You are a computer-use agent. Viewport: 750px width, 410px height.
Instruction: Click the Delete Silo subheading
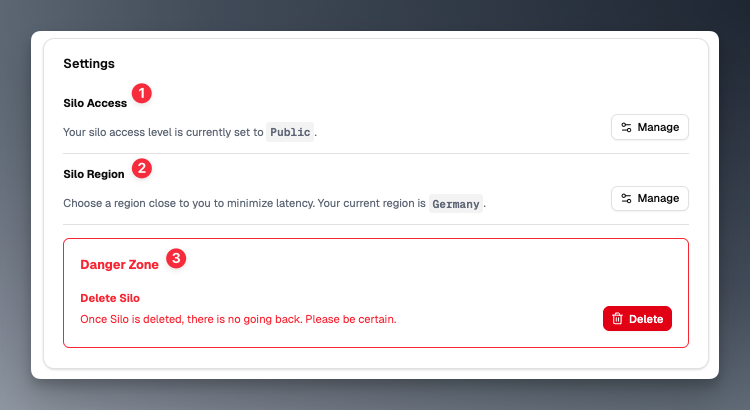coord(110,298)
